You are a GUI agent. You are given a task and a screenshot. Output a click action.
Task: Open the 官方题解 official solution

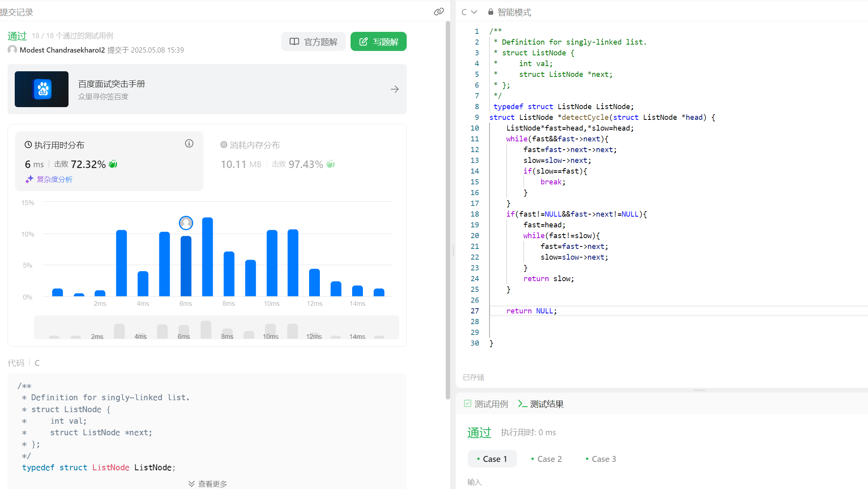(x=313, y=42)
